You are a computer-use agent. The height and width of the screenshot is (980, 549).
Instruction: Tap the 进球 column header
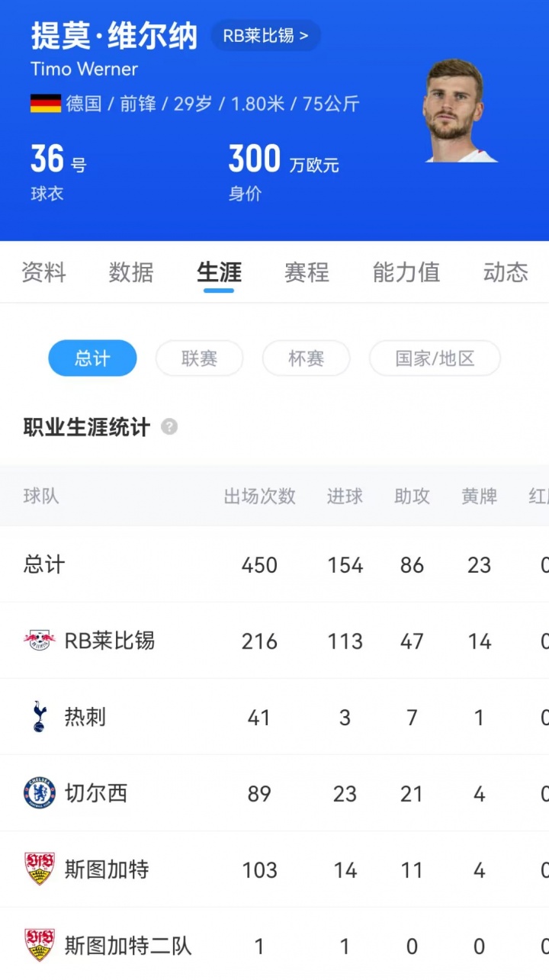point(345,496)
